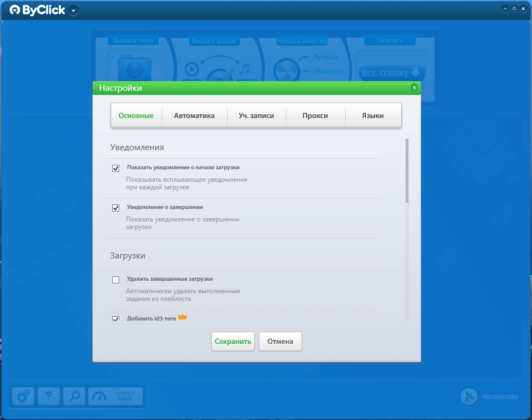Click the Вст. ссылку paste link button

(x=392, y=73)
